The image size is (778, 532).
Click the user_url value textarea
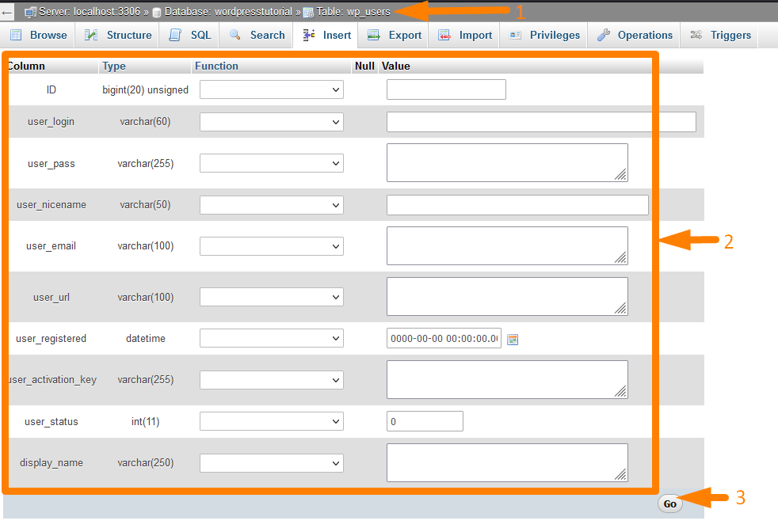point(507,297)
